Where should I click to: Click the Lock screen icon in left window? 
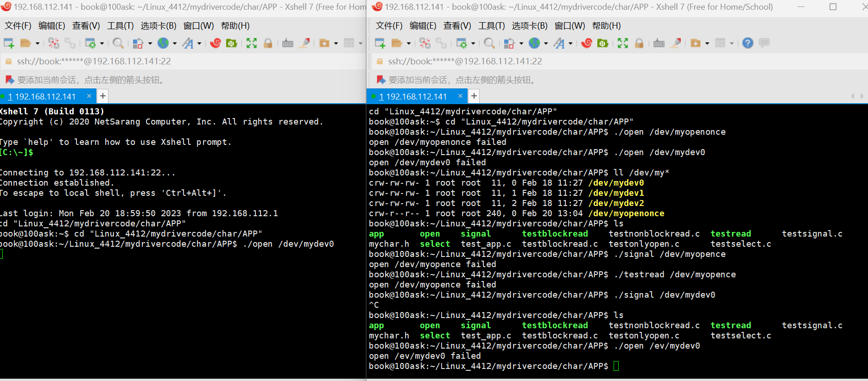[268, 43]
